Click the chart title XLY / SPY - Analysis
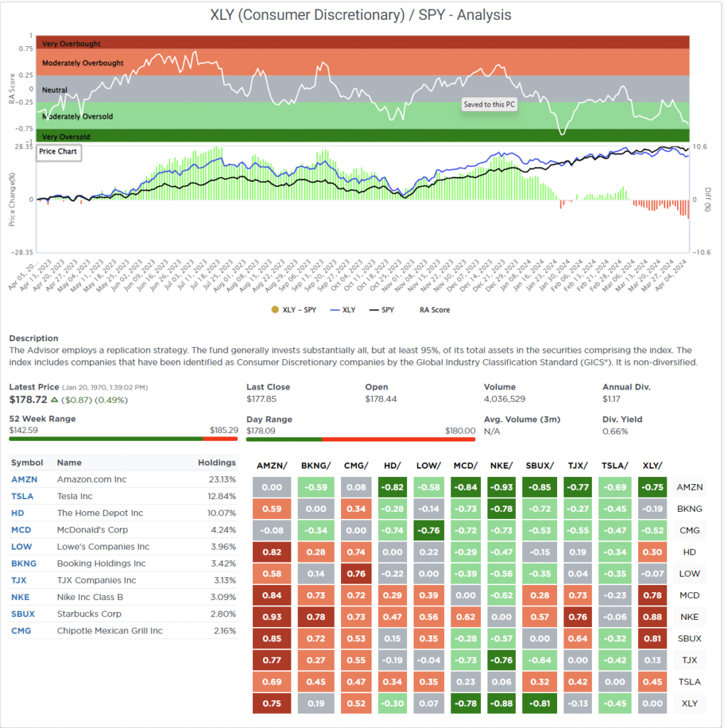 click(361, 15)
